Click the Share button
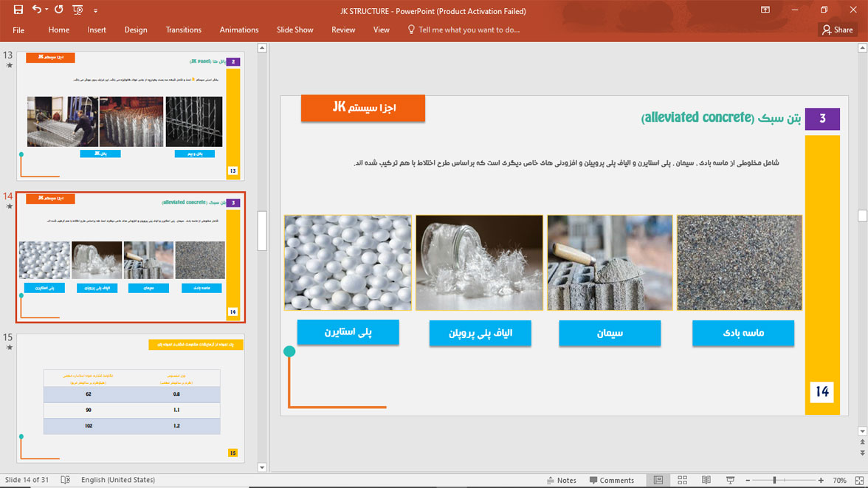Screen dimensions: 868x488 (x=838, y=30)
